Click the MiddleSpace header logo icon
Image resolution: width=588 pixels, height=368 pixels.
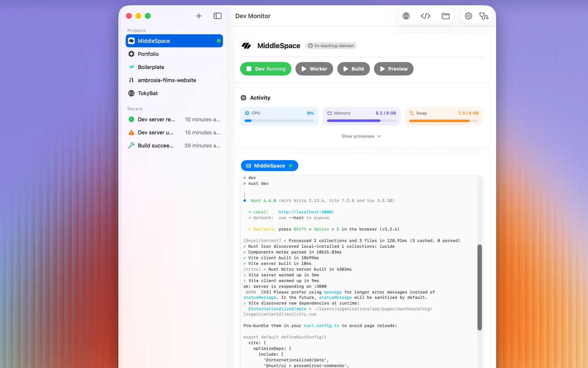point(246,46)
